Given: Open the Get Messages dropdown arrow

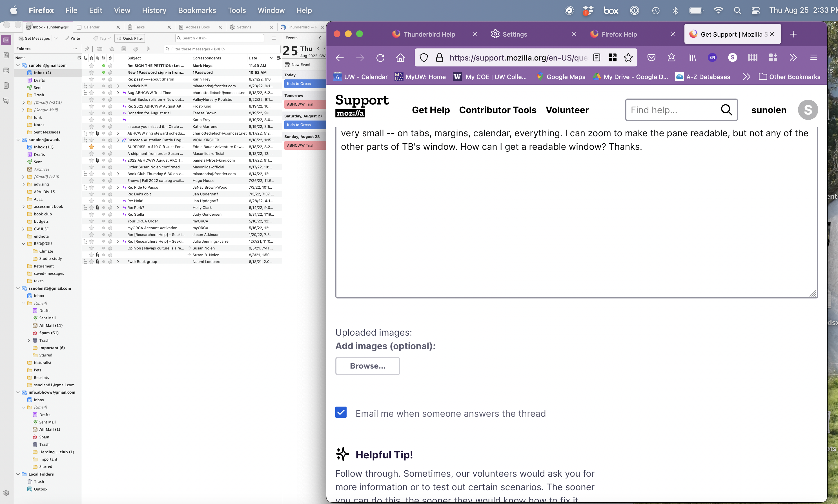Looking at the screenshot, I should 56,38.
